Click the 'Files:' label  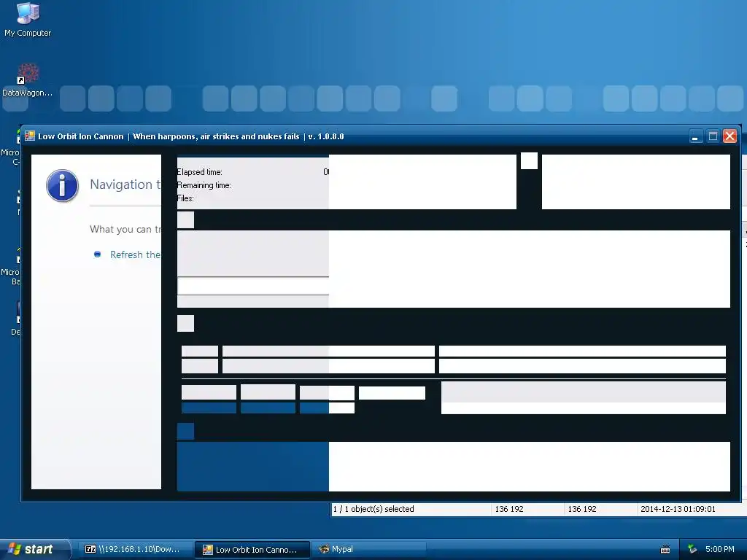point(185,198)
